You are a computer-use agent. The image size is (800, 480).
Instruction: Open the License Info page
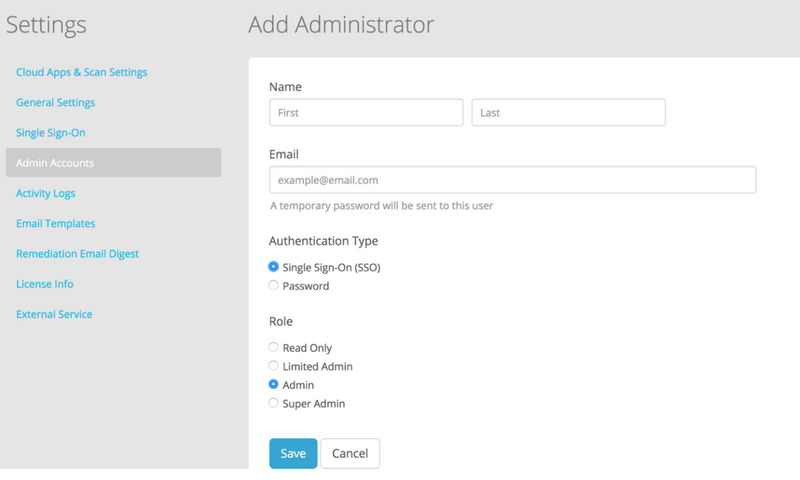coord(45,284)
